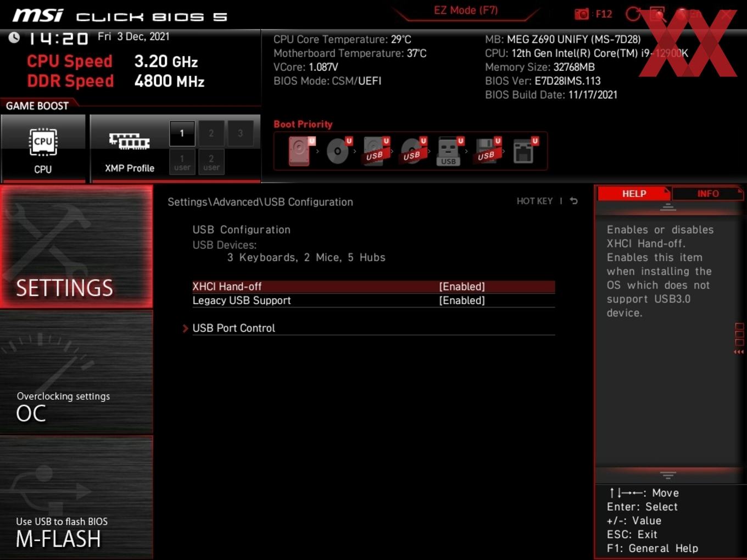Enable XMP profile 2
This screenshot has height=560, width=747.
[211, 133]
